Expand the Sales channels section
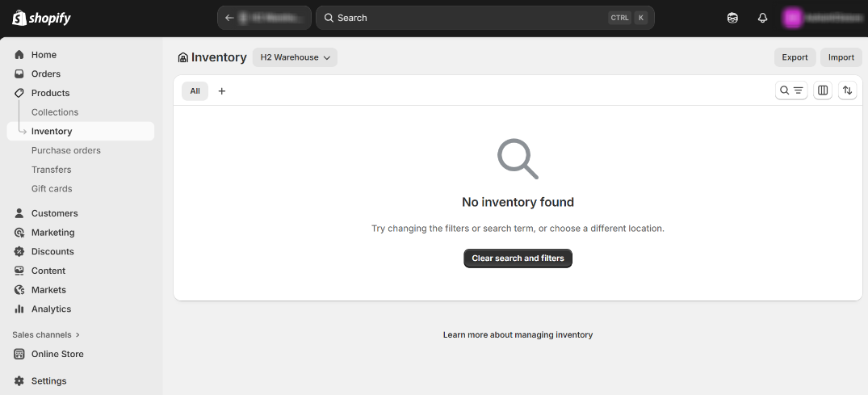The width and height of the screenshot is (868, 395). tap(46, 334)
